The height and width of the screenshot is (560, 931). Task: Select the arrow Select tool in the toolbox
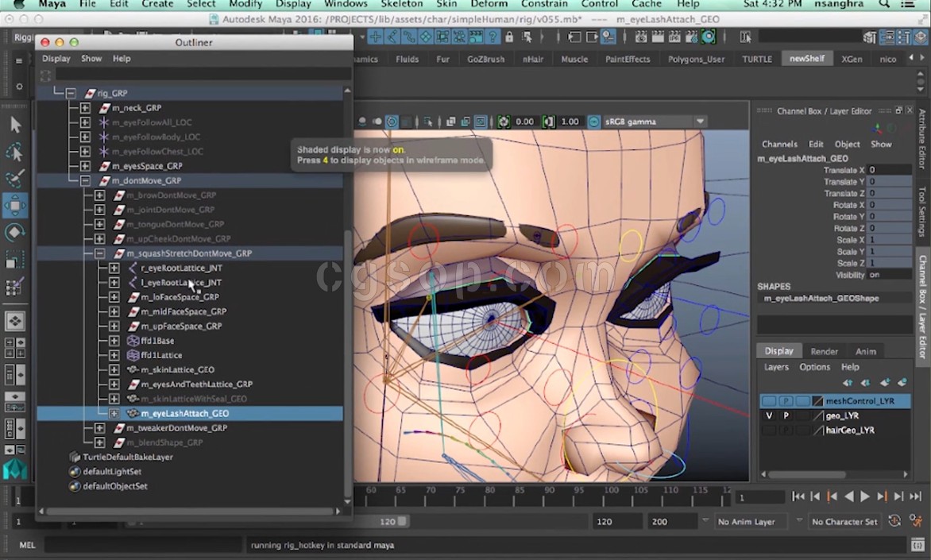click(15, 125)
